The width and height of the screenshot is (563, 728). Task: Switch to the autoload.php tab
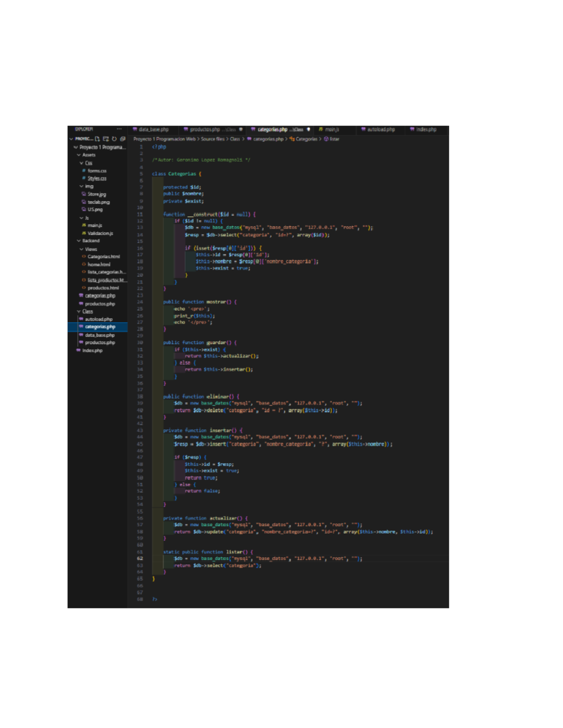380,129
